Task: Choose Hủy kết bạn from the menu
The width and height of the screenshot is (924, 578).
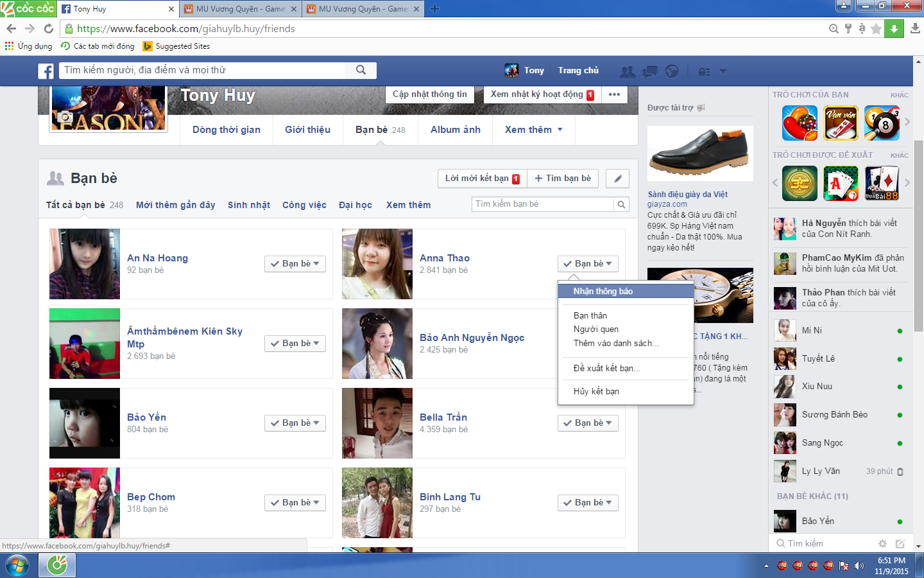Action: (x=596, y=391)
